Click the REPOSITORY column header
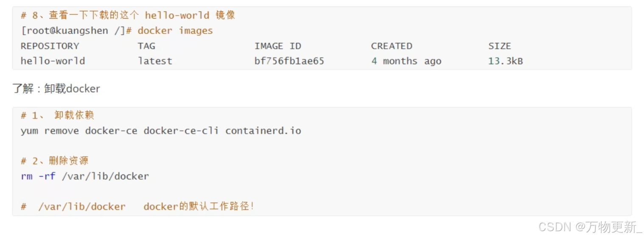 50,46
